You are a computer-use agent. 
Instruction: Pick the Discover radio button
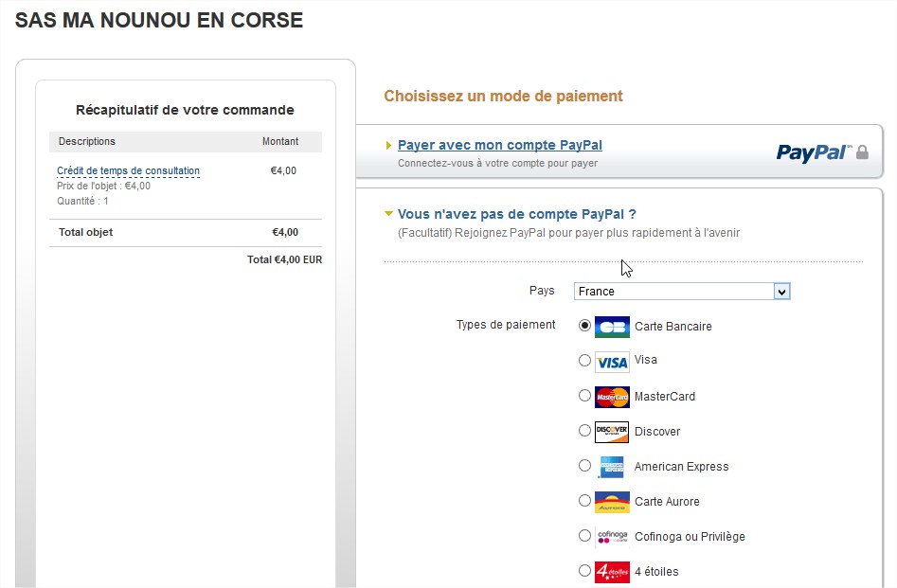[584, 431]
